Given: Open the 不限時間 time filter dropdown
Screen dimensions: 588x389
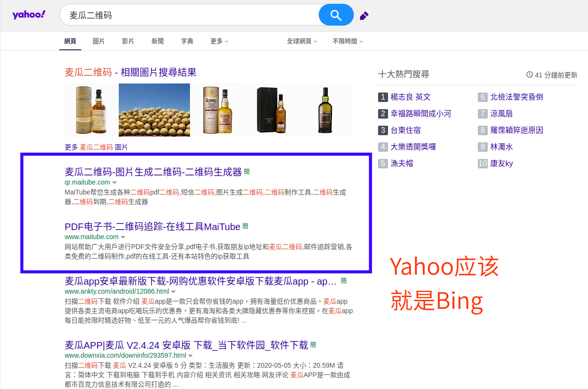Looking at the screenshot, I should click(348, 41).
